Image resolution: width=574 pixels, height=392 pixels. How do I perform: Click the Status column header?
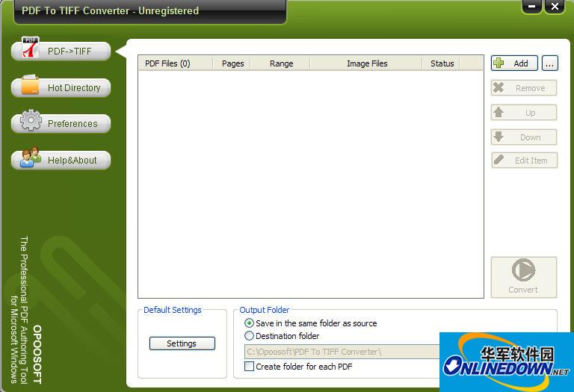pyautogui.click(x=442, y=63)
